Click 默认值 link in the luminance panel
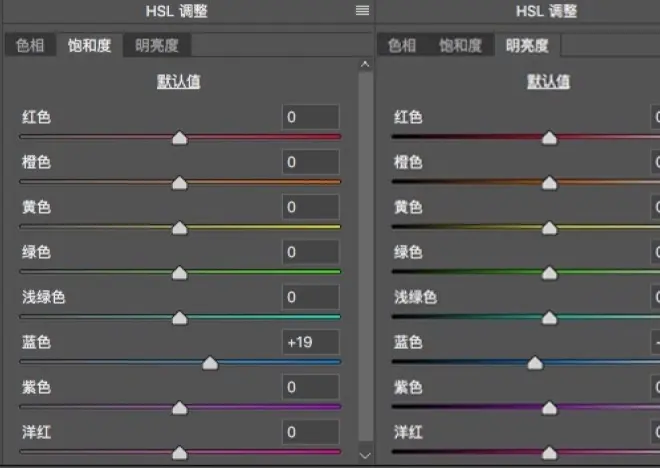 [548, 81]
